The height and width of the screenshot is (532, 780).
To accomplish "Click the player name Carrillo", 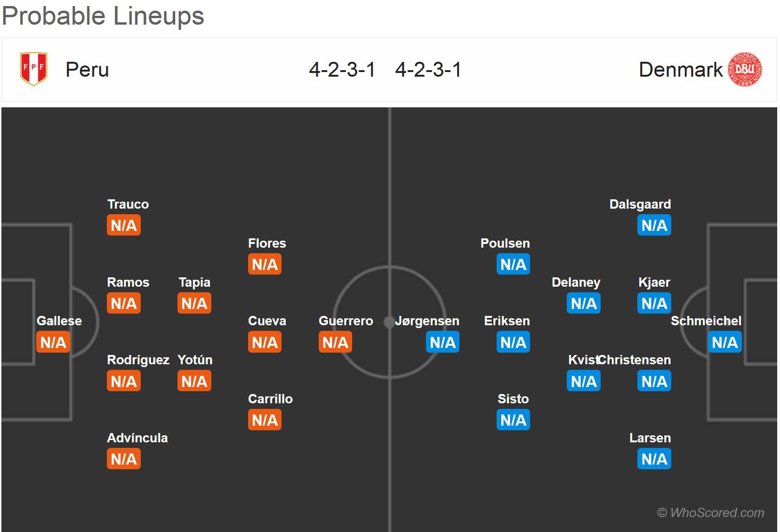I will tap(270, 399).
